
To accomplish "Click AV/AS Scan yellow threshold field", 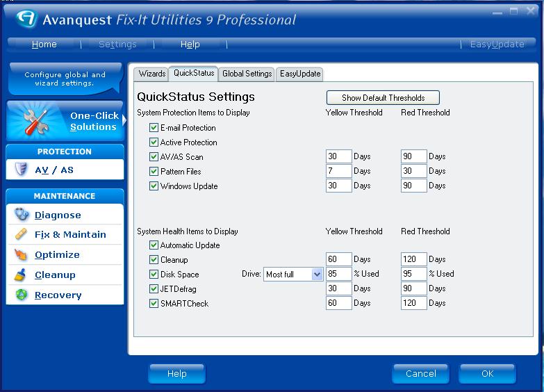I will (338, 156).
